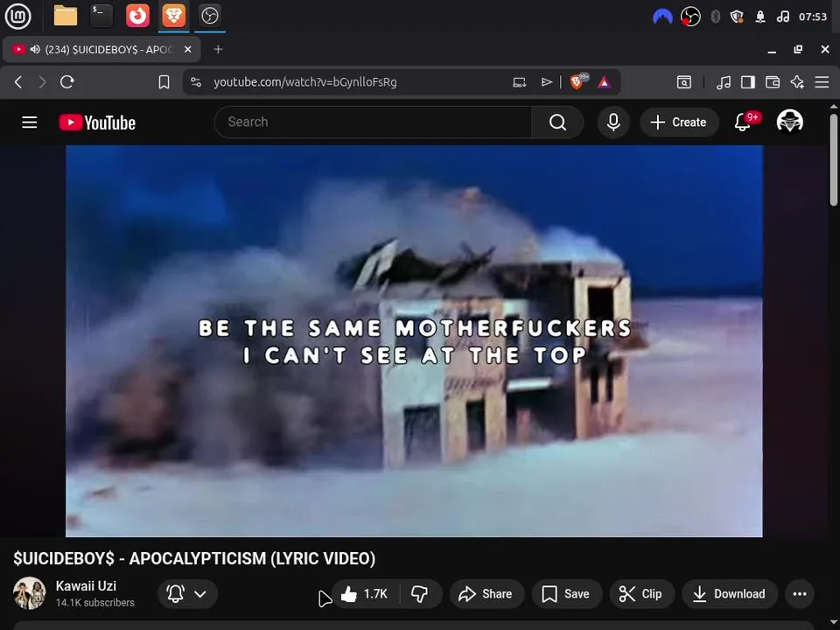840x630 pixels.
Task: Switch to OBS Studio in taskbar
Action: click(x=209, y=16)
